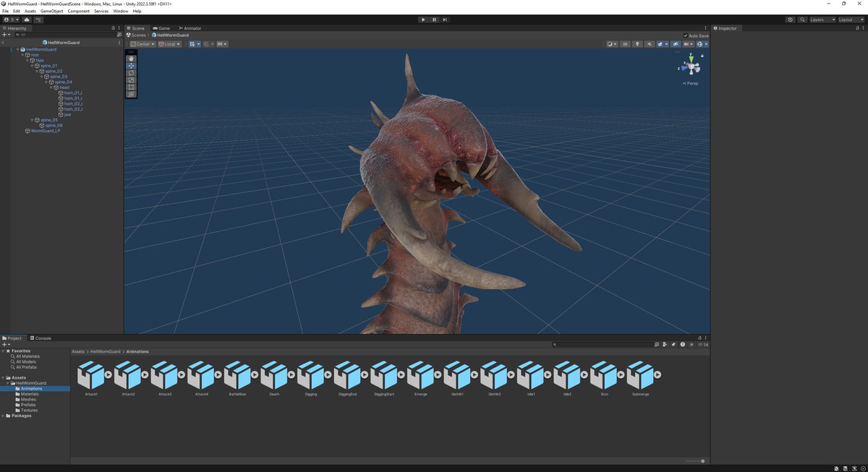Viewport: 868px width, 472px height.
Task: Select the Hand (view) tool in the scene
Action: coord(131,59)
